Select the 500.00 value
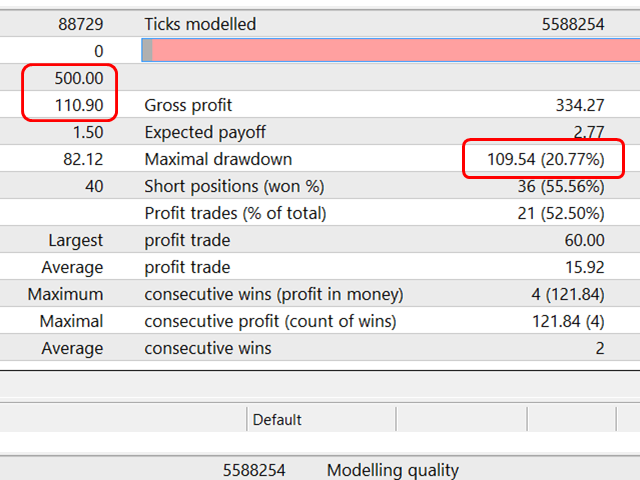 pos(79,78)
